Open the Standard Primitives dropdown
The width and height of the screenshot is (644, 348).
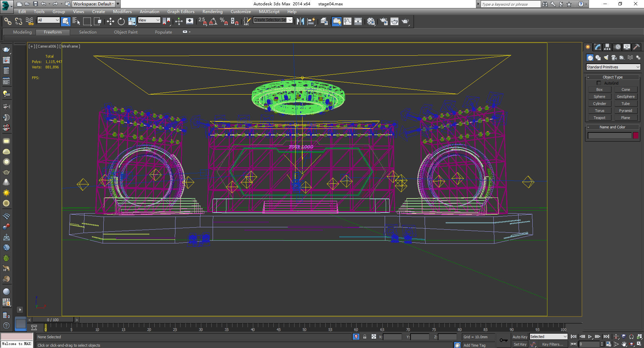pyautogui.click(x=613, y=67)
